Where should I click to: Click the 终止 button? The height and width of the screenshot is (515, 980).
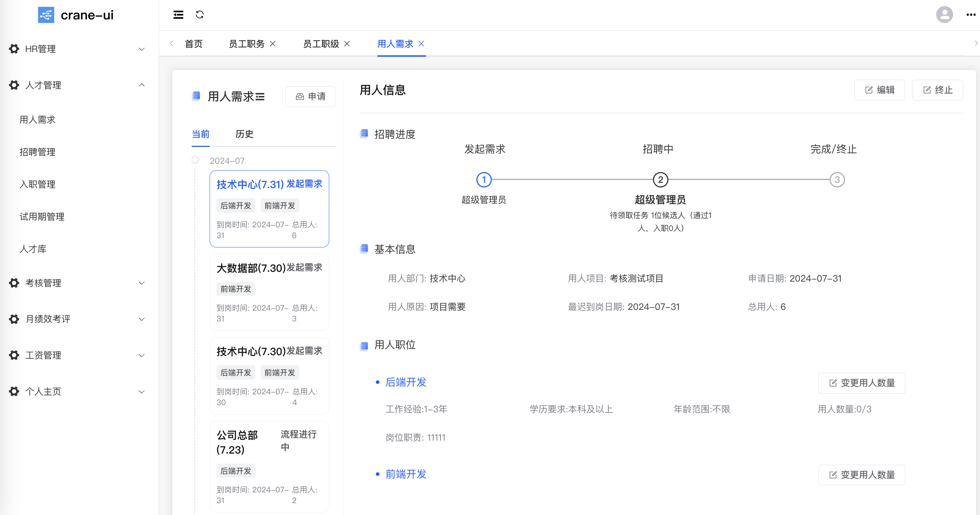coord(937,90)
